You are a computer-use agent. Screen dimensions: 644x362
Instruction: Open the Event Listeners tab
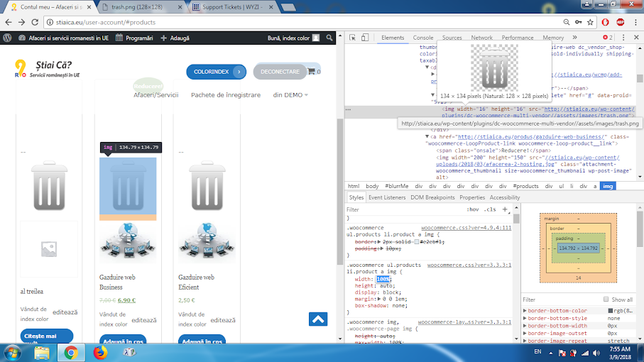[x=387, y=197]
